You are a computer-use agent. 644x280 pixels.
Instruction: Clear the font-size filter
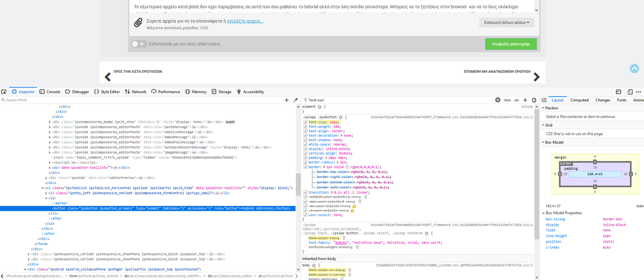[x=498, y=100]
